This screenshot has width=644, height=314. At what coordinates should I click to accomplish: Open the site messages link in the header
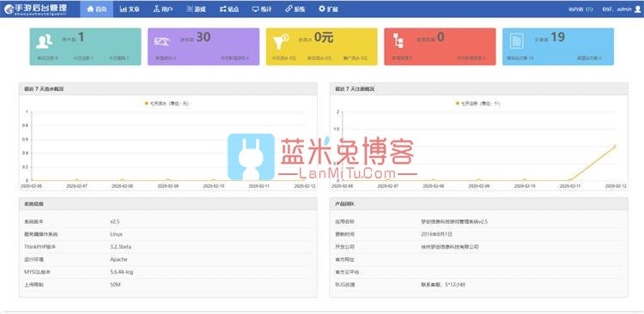pos(580,9)
